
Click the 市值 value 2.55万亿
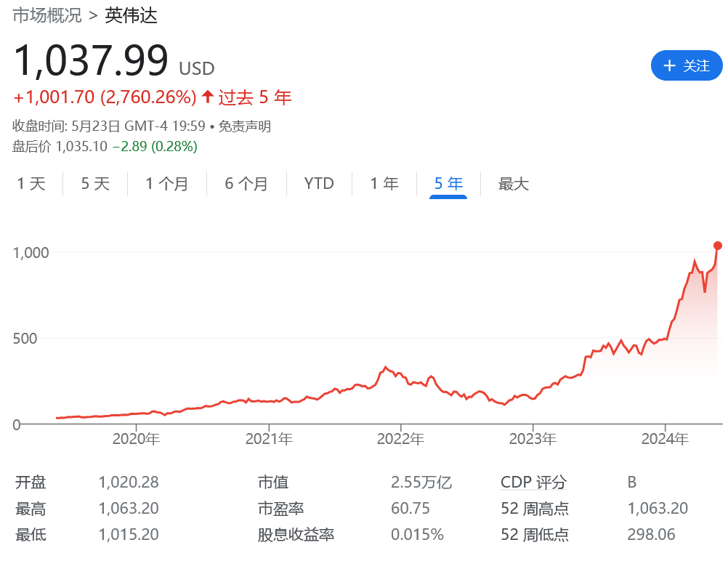(x=421, y=483)
